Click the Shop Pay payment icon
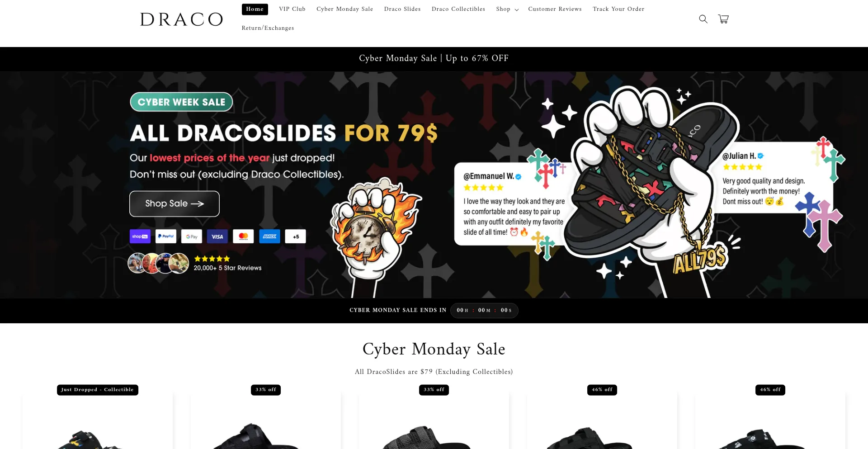Screen dimensions: 868x449 click(x=140, y=236)
